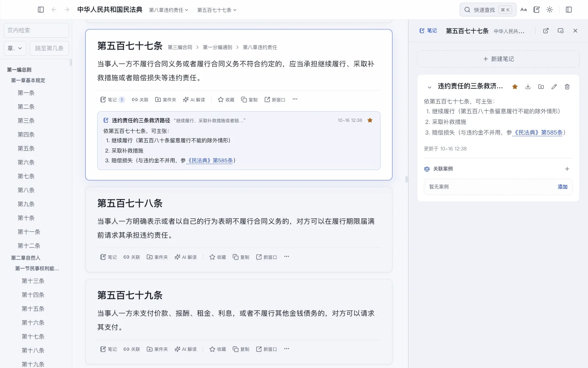Click 添加 to add a case
This screenshot has height=368, width=588.
[x=563, y=187]
